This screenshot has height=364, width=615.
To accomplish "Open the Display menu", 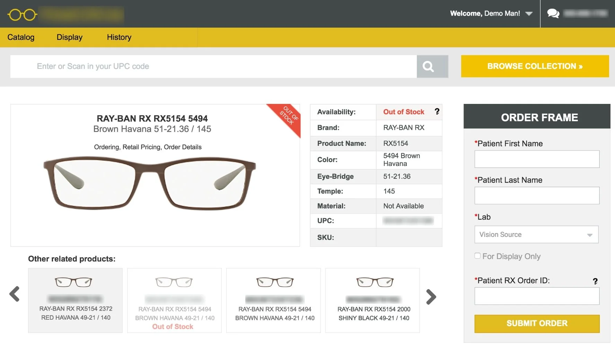I will [70, 37].
